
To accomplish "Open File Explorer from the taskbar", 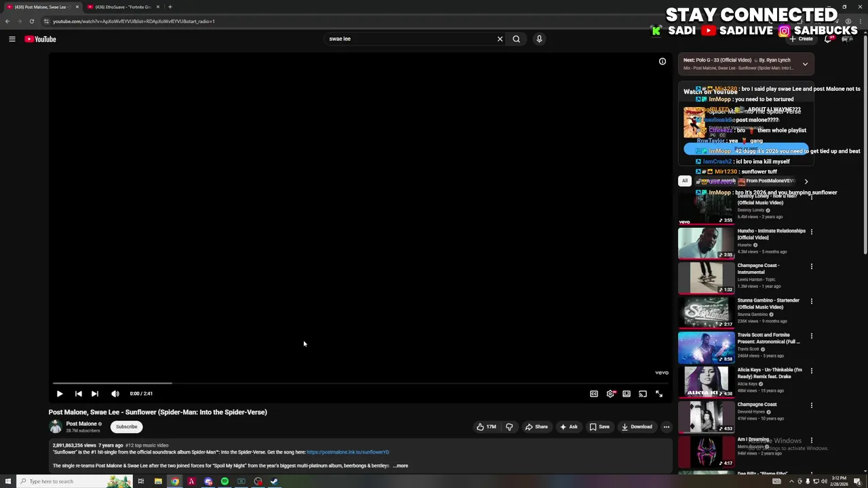I will pyautogui.click(x=158, y=481).
